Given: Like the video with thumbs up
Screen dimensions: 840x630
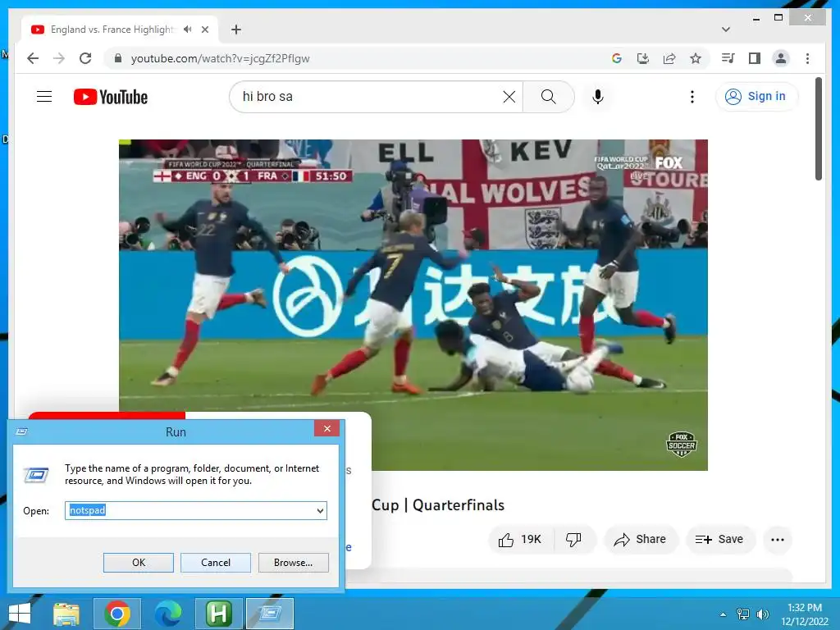Looking at the screenshot, I should point(520,540).
